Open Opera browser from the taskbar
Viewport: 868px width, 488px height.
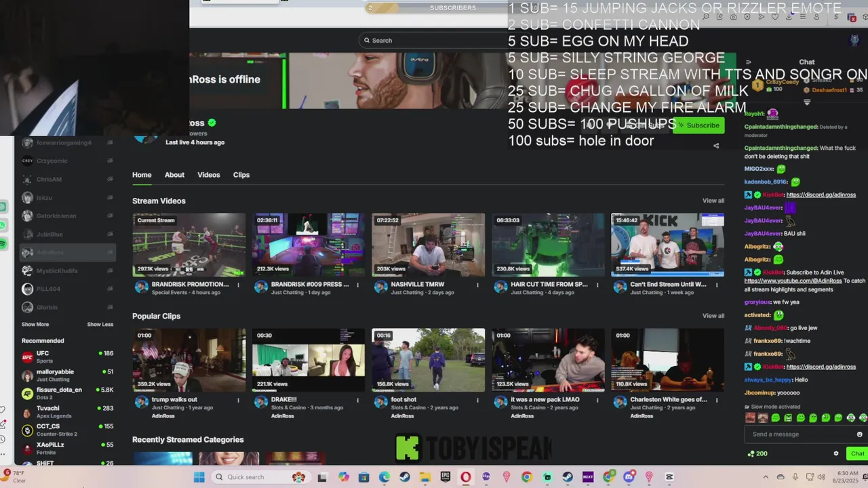point(466,477)
